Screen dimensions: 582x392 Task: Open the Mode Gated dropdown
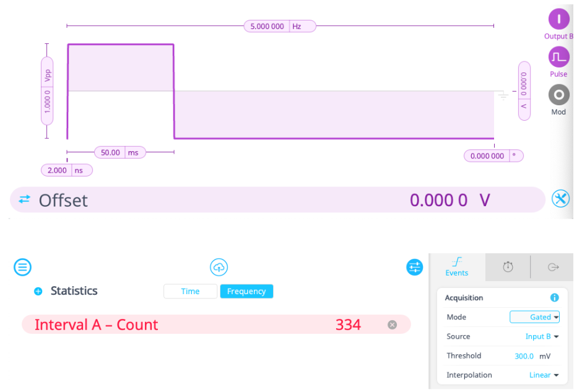534,317
